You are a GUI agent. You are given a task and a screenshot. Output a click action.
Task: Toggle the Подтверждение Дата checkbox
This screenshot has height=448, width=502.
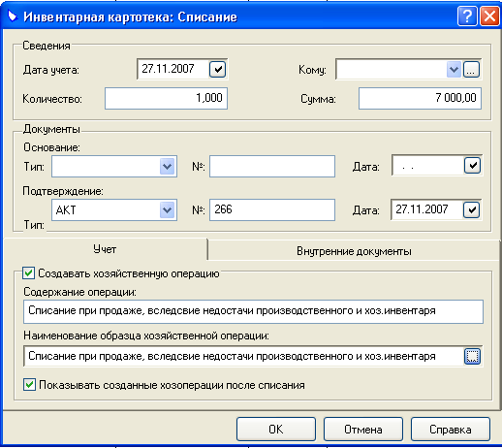tap(472, 209)
